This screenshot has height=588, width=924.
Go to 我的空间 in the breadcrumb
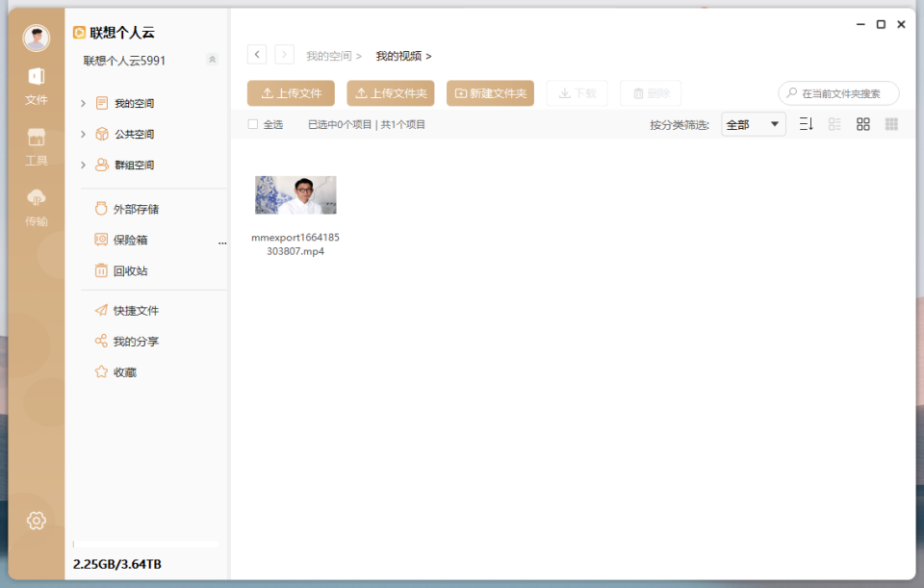(x=329, y=56)
